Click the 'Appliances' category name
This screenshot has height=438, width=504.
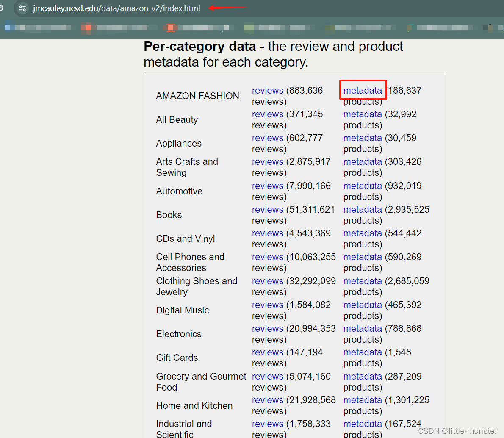[179, 144]
